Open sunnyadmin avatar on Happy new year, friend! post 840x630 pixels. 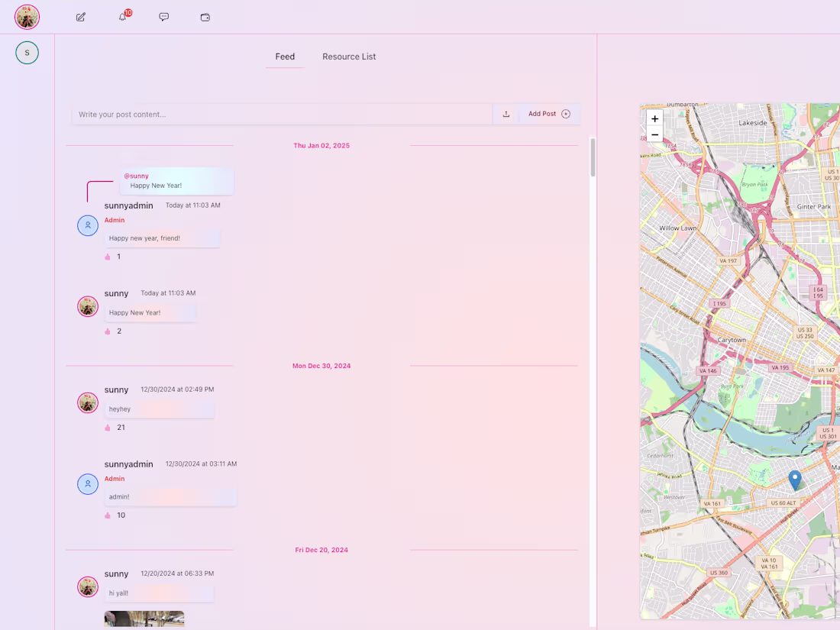pos(88,225)
